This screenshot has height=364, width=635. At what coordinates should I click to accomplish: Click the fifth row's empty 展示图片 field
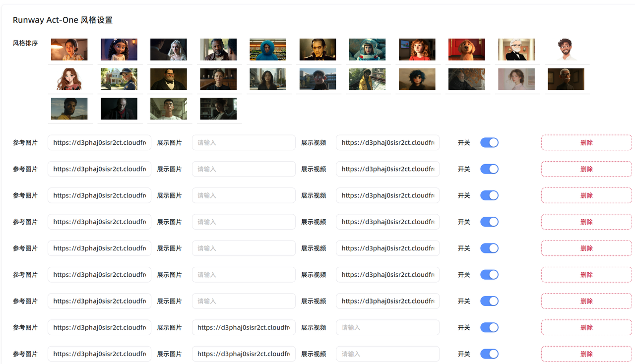click(x=244, y=248)
